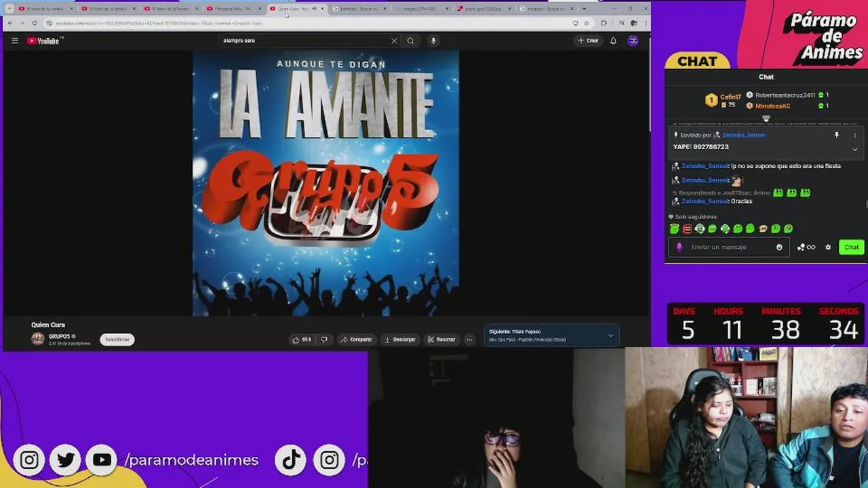This screenshot has width=868, height=488.
Task: Open the GRUPO5 channel avatar
Action: 38,339
